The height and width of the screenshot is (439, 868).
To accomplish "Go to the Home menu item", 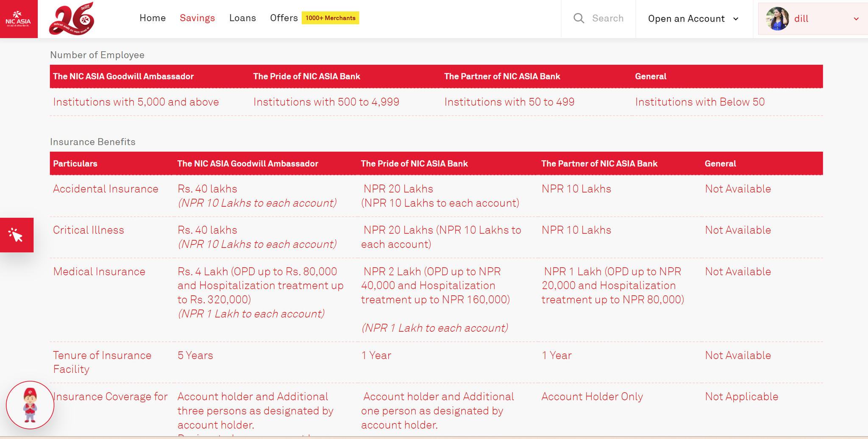I will pos(153,18).
